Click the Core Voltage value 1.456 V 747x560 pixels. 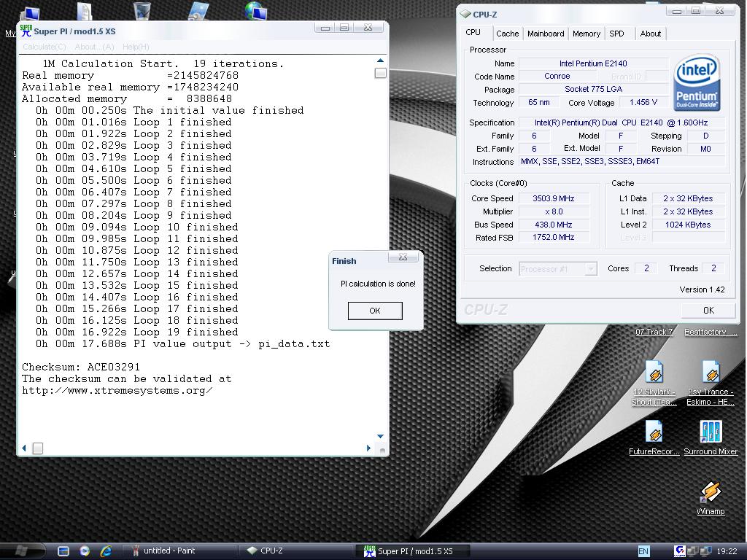643,102
